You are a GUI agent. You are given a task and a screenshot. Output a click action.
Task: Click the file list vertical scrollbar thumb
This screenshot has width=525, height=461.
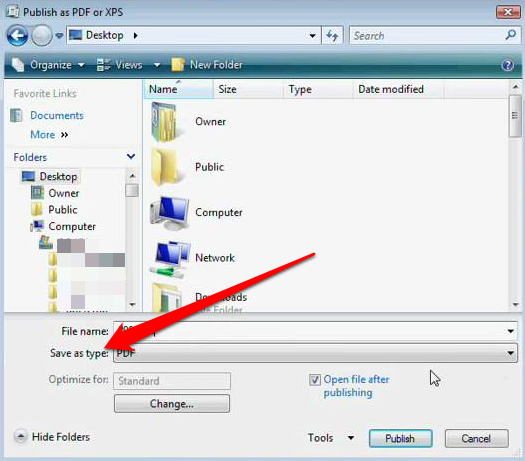tap(515, 116)
